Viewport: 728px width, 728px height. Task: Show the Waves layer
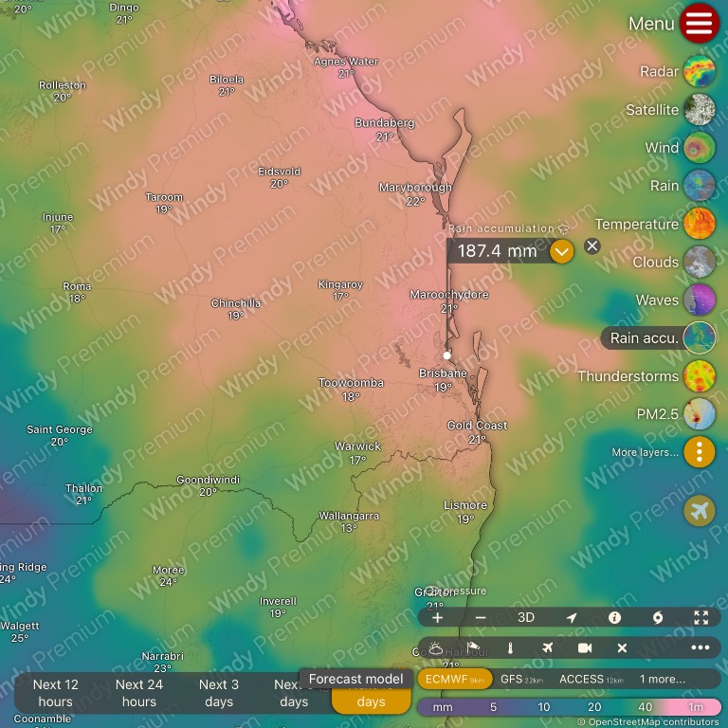pos(700,300)
